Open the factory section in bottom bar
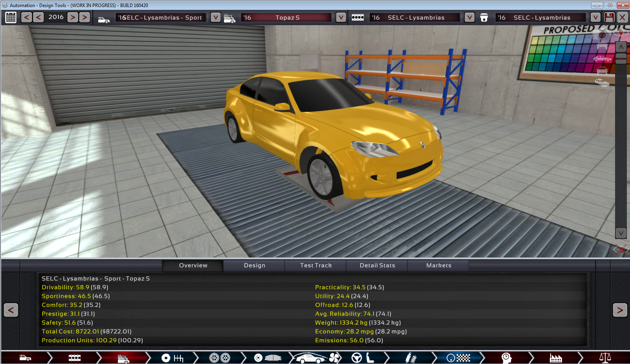The image size is (630, 364). [555, 358]
